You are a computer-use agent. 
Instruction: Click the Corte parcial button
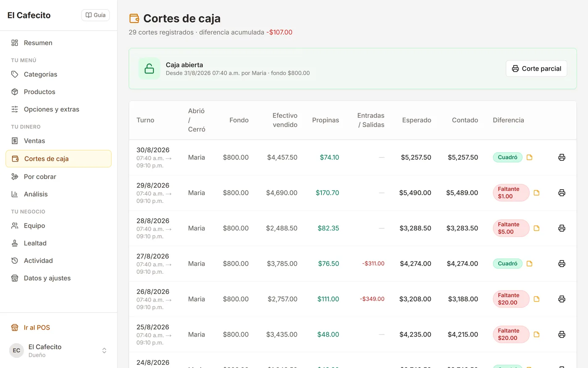click(536, 69)
